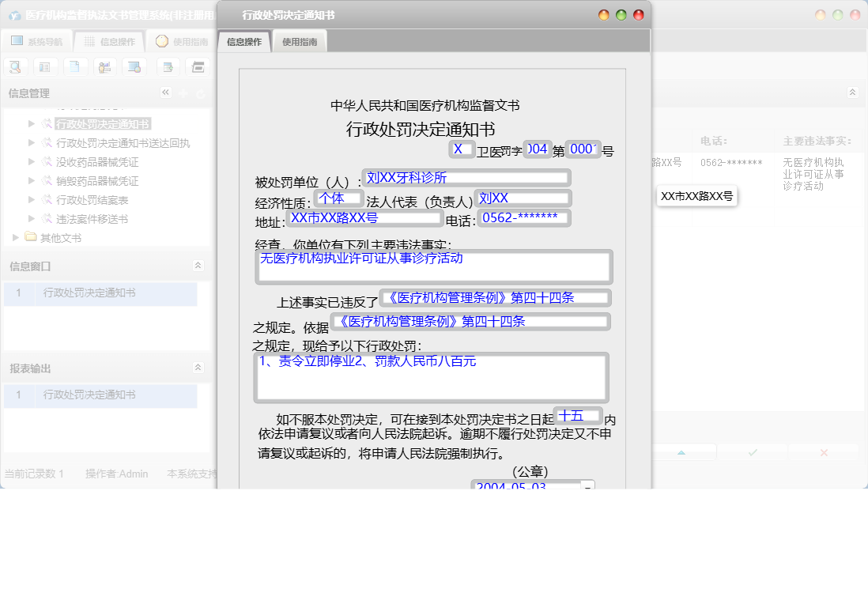Select 销毁药品器械凭证 tree item

pyautogui.click(x=97, y=181)
